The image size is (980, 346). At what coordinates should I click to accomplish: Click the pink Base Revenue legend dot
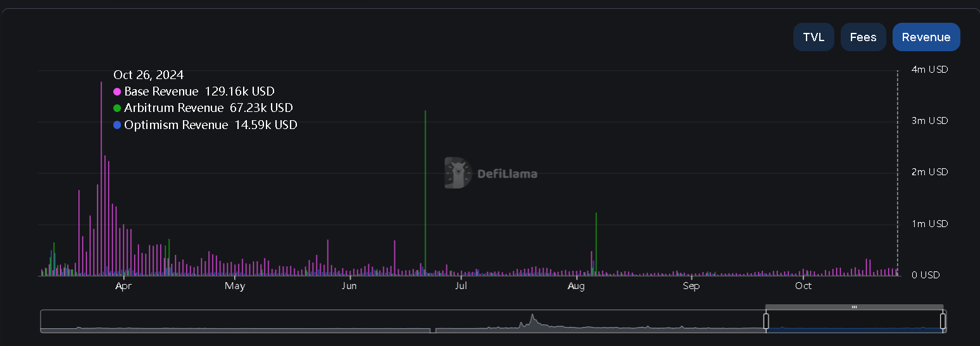tap(117, 92)
